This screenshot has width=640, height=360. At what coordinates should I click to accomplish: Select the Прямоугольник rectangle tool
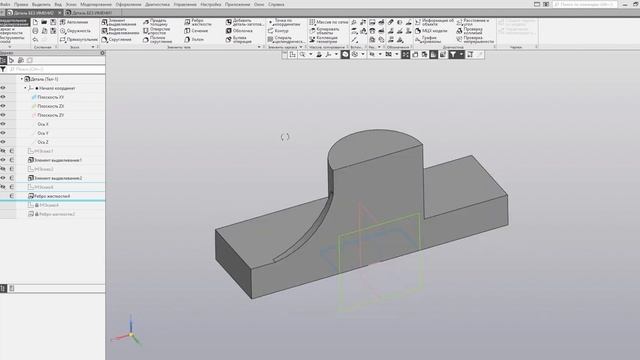pyautogui.click(x=78, y=40)
